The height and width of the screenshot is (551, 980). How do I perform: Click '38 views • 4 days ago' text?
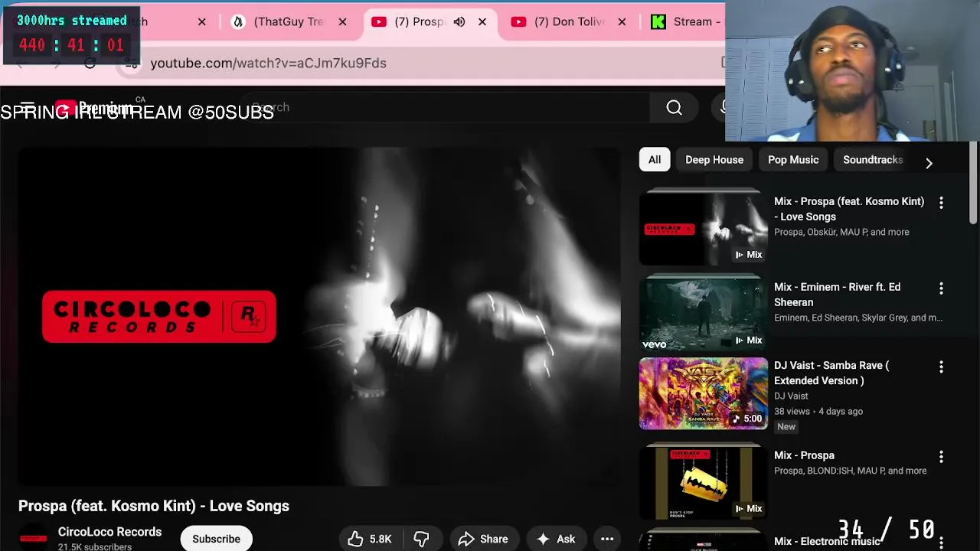(x=818, y=411)
